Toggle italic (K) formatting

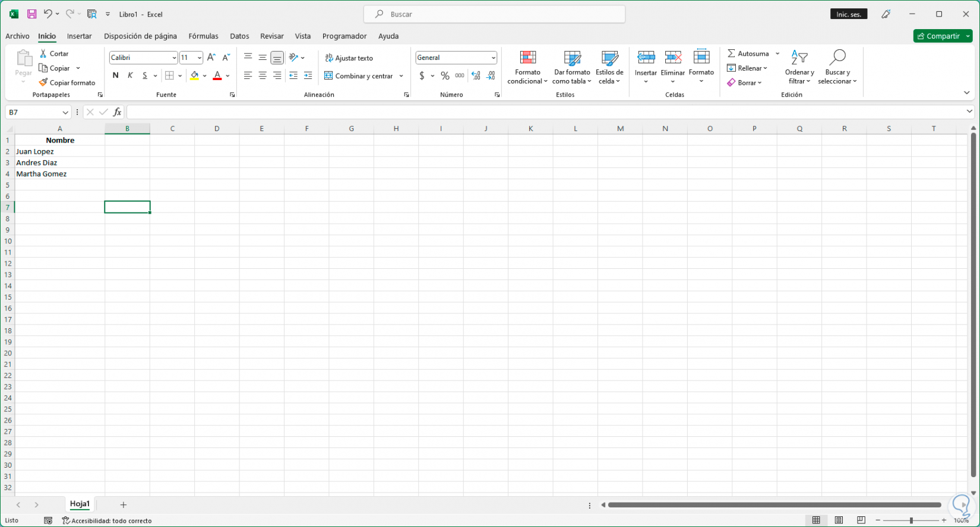130,75
